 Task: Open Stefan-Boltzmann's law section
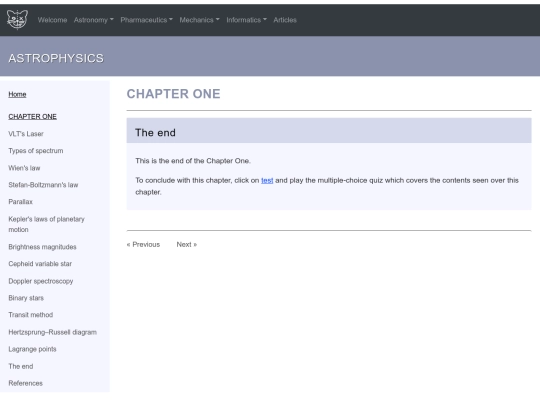click(x=43, y=185)
